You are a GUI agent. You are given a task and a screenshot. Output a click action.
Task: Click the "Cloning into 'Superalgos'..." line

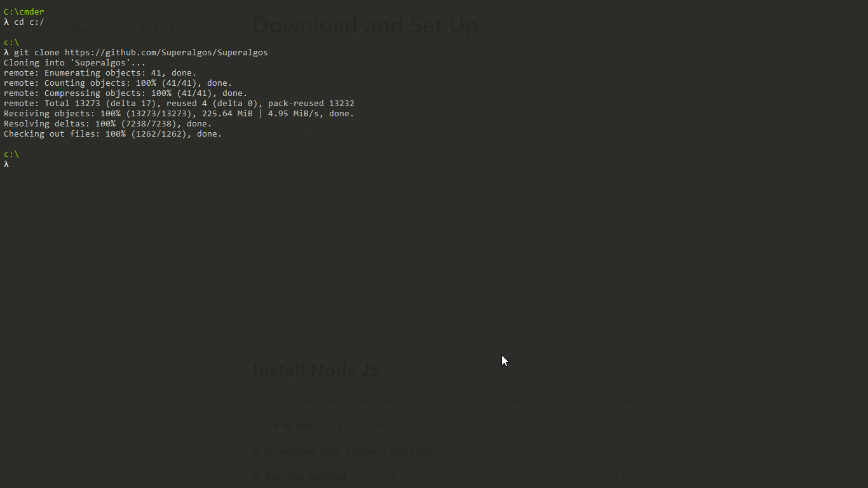(x=74, y=62)
